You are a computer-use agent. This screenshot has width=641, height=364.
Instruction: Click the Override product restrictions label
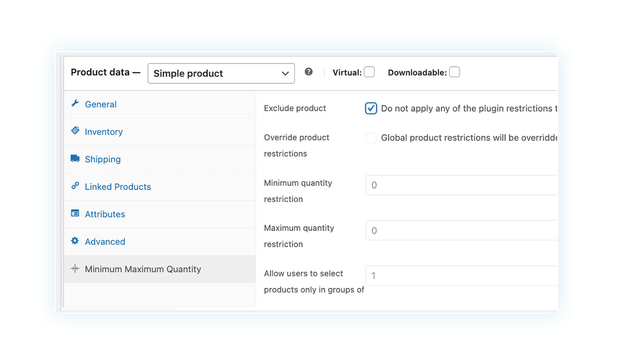point(297,145)
